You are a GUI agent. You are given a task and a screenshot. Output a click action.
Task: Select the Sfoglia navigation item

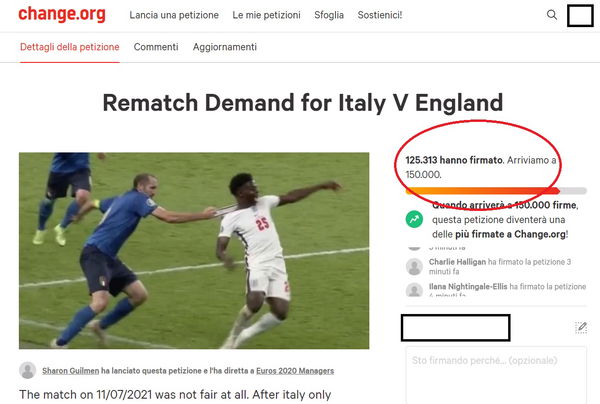coord(329,15)
